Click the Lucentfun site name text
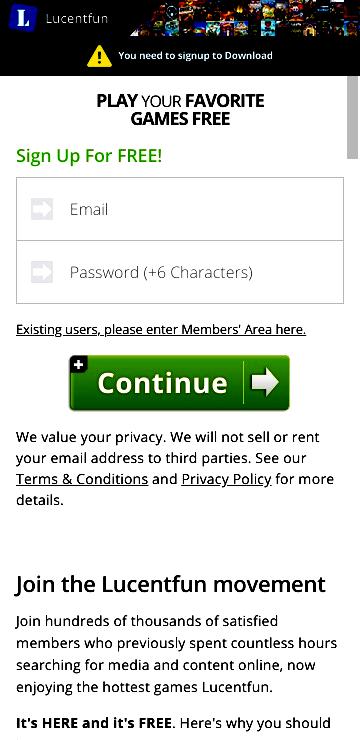 pos(77,18)
